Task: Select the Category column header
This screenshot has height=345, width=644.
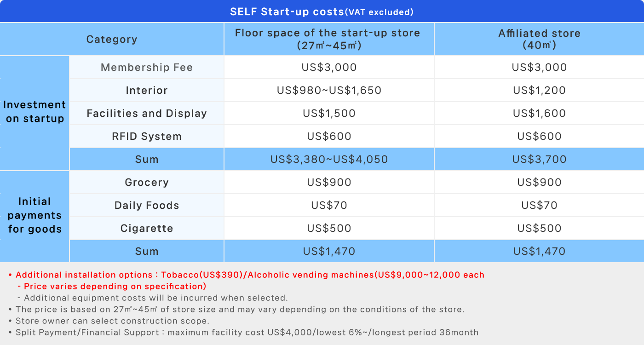Action: [x=112, y=39]
